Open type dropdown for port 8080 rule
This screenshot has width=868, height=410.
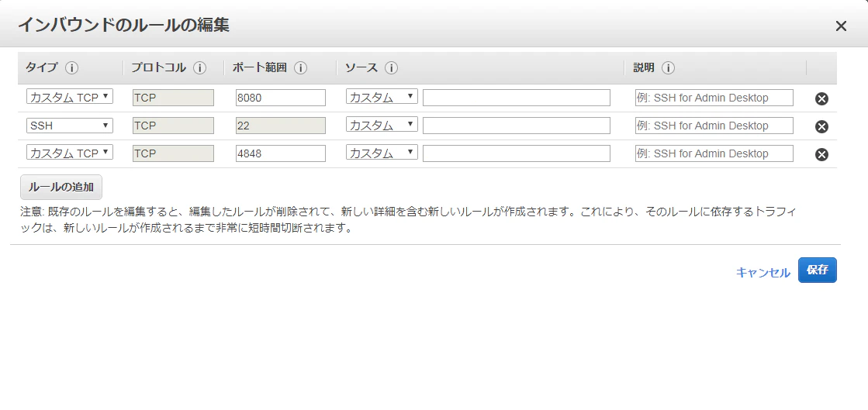pos(70,97)
